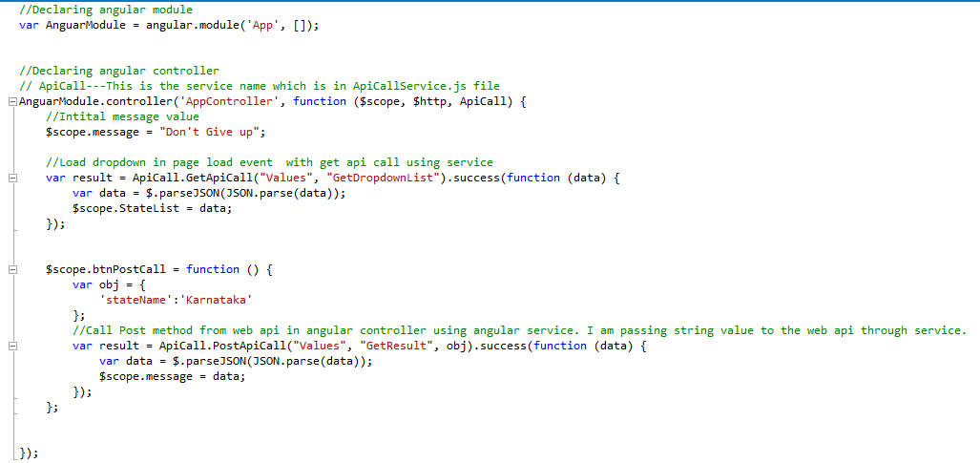Click the comment '//Intital message value'

click(122, 116)
